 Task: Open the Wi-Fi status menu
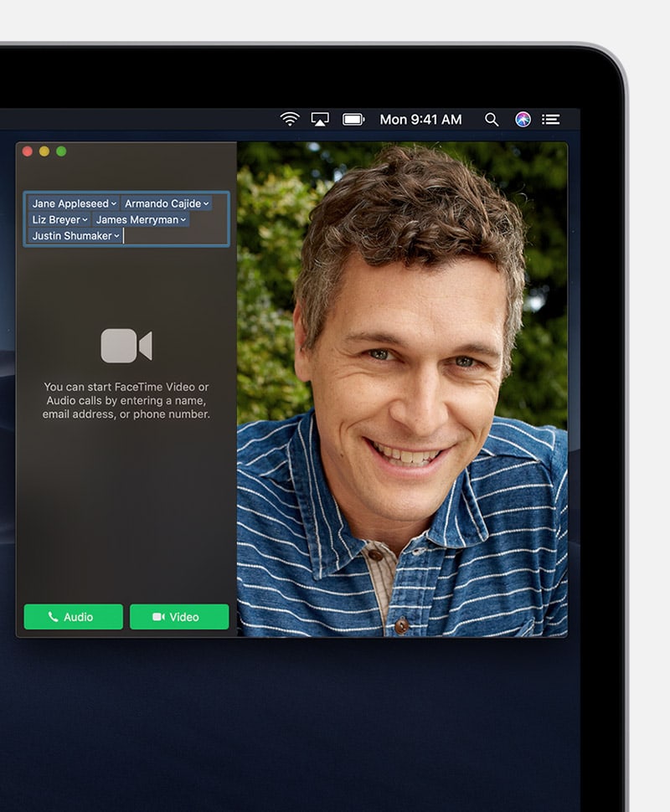[290, 119]
